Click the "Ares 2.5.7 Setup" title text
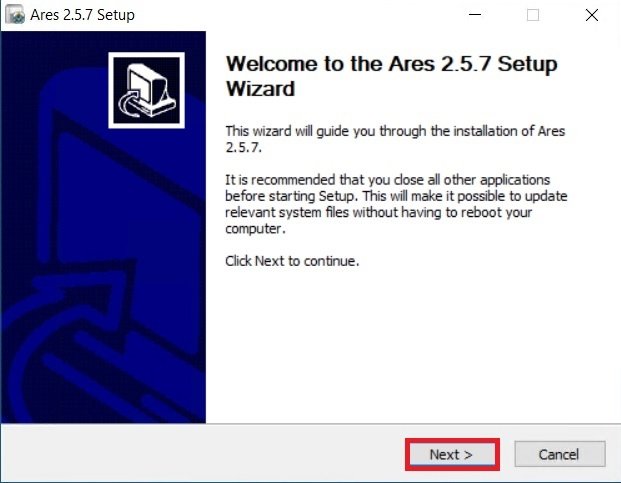 tap(82, 15)
